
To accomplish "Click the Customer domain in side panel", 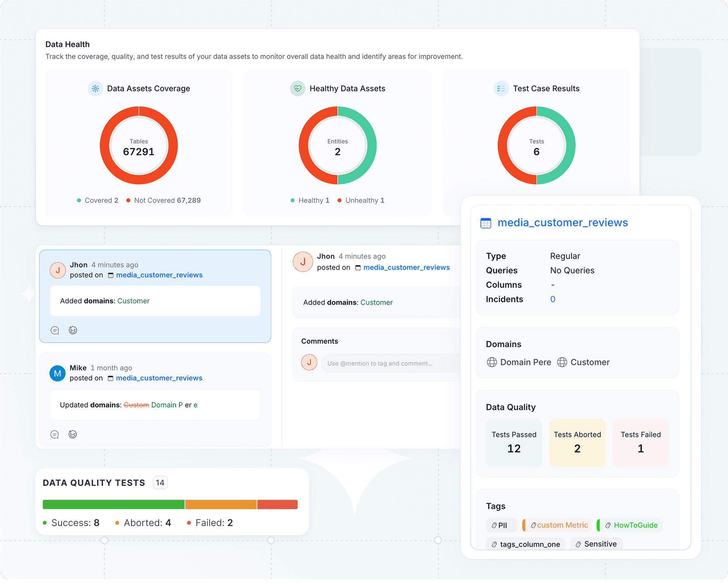I will coord(590,362).
